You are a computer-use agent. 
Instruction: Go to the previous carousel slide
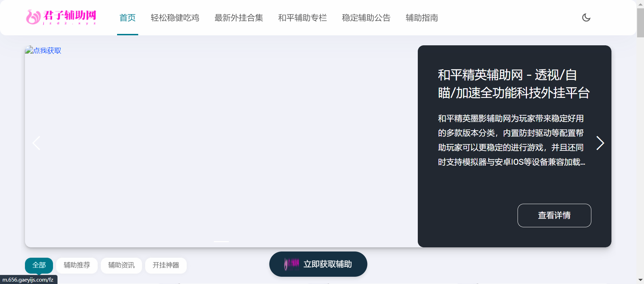[x=36, y=143]
